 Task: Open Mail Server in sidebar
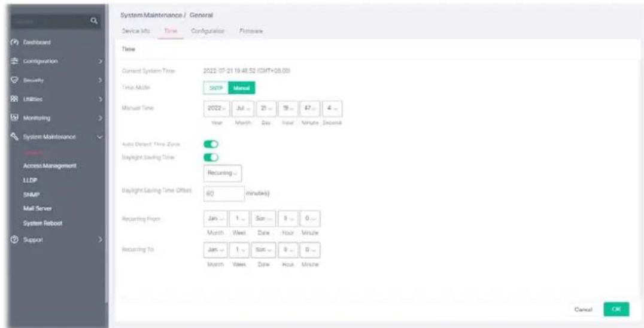(x=37, y=208)
